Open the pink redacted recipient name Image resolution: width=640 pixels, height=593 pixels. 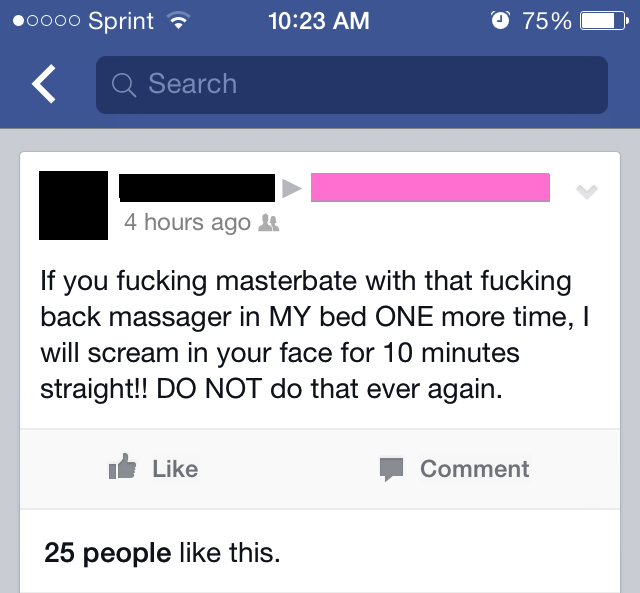pos(430,187)
